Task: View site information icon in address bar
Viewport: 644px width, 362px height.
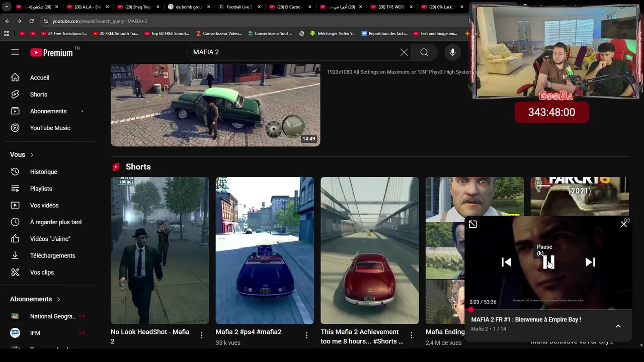Action: coord(46,21)
